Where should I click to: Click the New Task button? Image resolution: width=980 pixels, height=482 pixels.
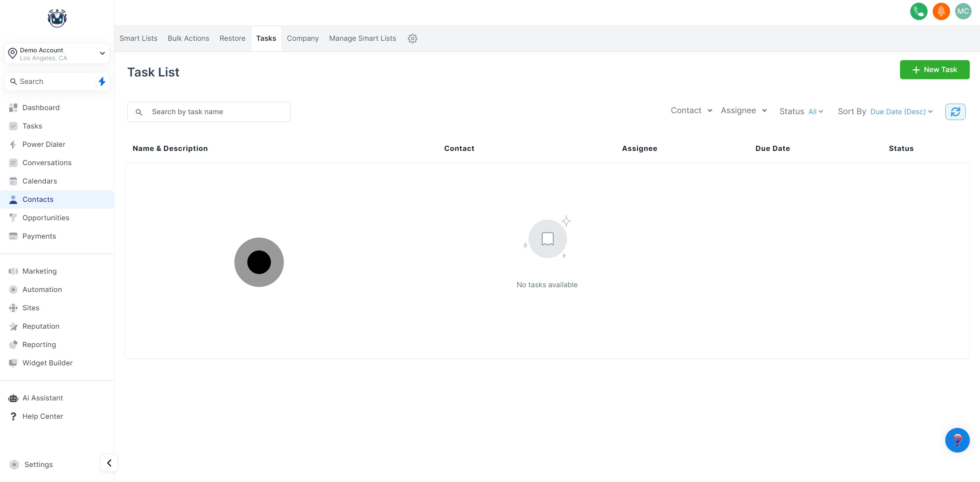934,70
